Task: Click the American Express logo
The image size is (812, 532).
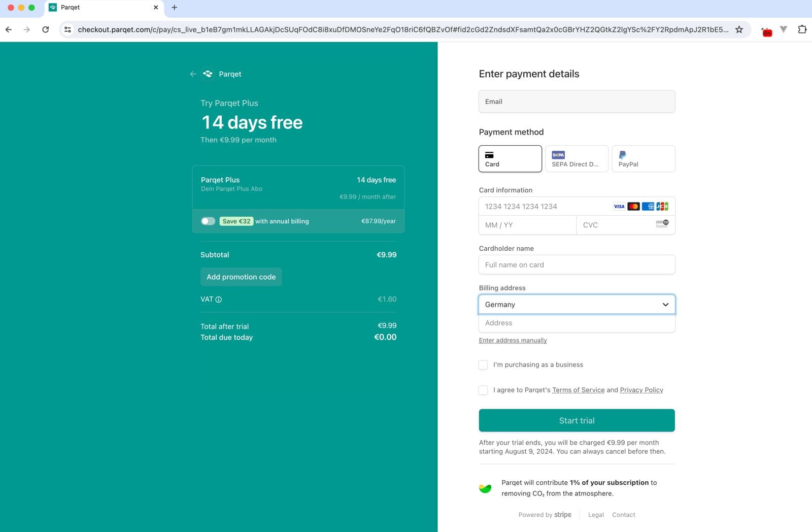Action: click(x=648, y=207)
